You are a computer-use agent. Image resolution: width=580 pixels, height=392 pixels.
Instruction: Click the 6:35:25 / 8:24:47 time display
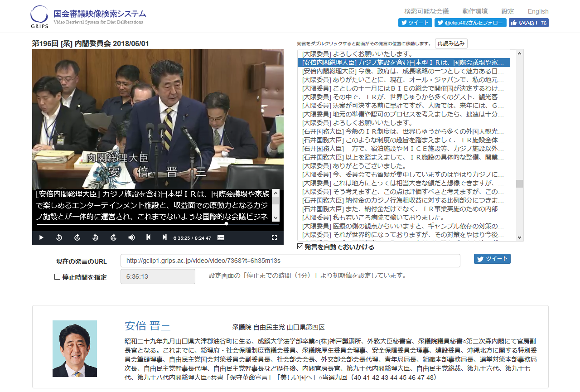pos(192,238)
